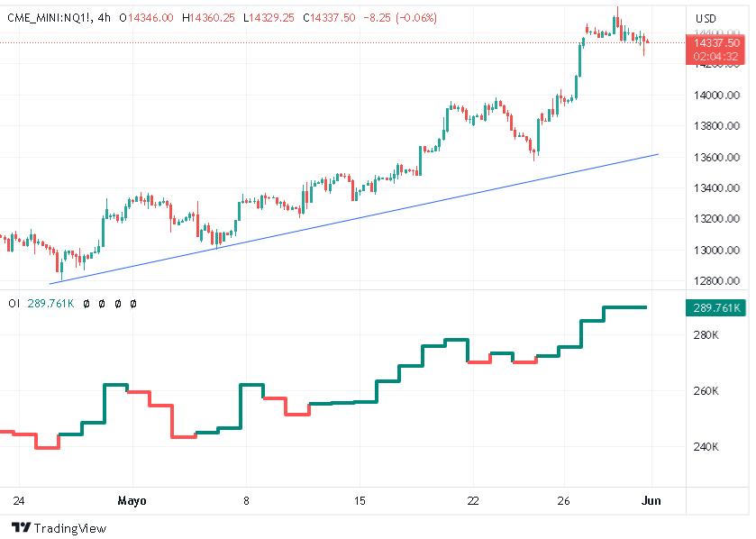This screenshot has height=539, width=756.
Task: Click the 240K label on OI scale
Action: pos(706,447)
